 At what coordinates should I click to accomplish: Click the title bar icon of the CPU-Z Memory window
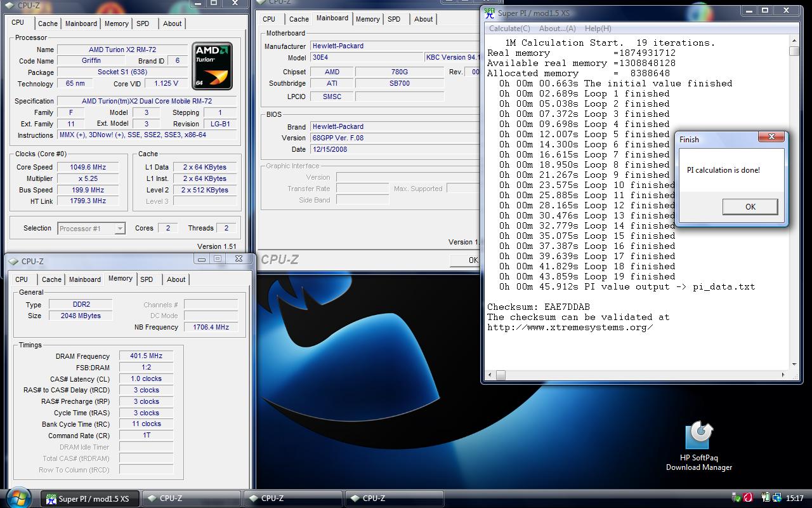click(x=13, y=261)
